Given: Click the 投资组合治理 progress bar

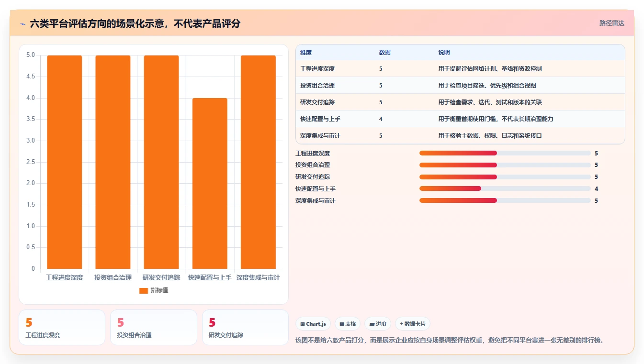Looking at the screenshot, I should 505,165.
